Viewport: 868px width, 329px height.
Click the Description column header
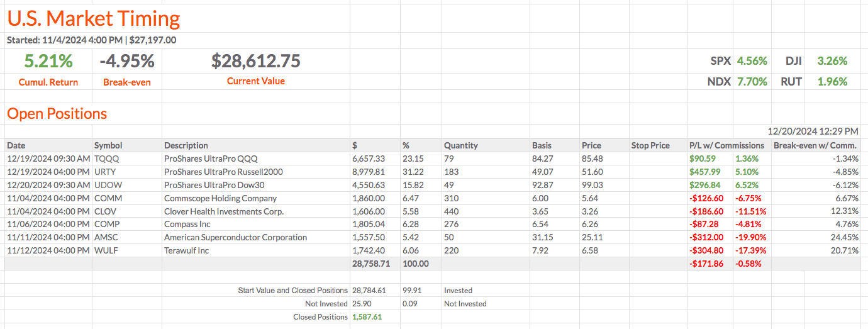186,145
